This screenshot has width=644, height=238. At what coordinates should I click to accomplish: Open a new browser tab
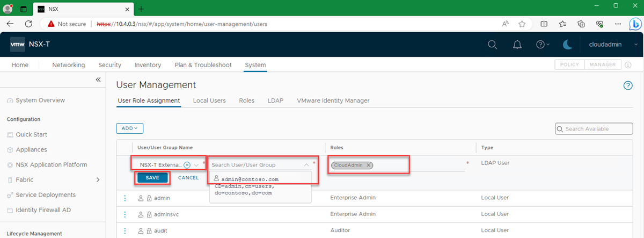click(141, 9)
